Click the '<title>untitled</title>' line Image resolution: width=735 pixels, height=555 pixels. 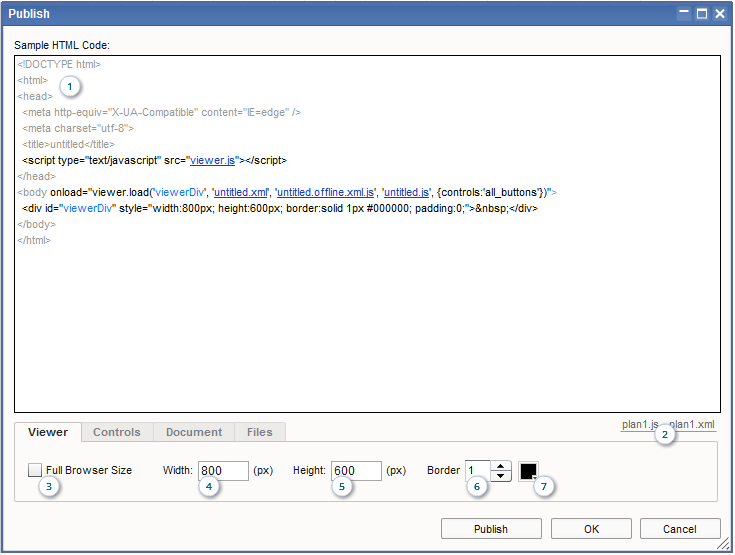(68, 144)
